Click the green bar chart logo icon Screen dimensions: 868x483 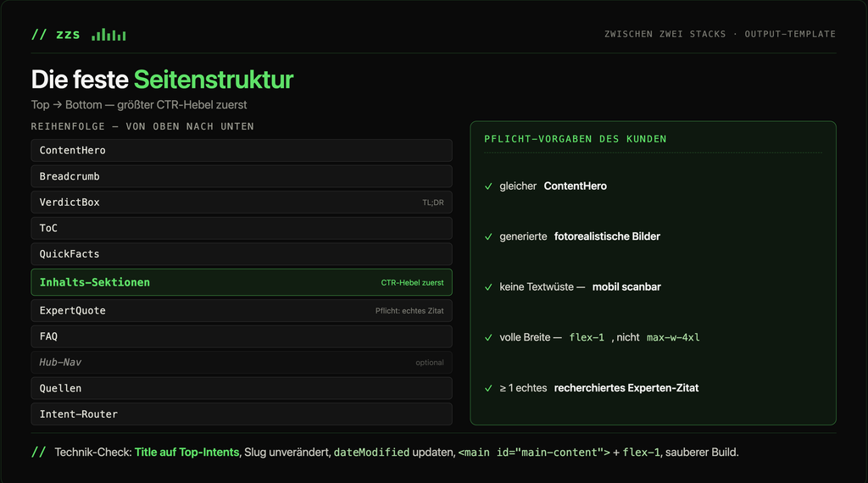(x=108, y=35)
